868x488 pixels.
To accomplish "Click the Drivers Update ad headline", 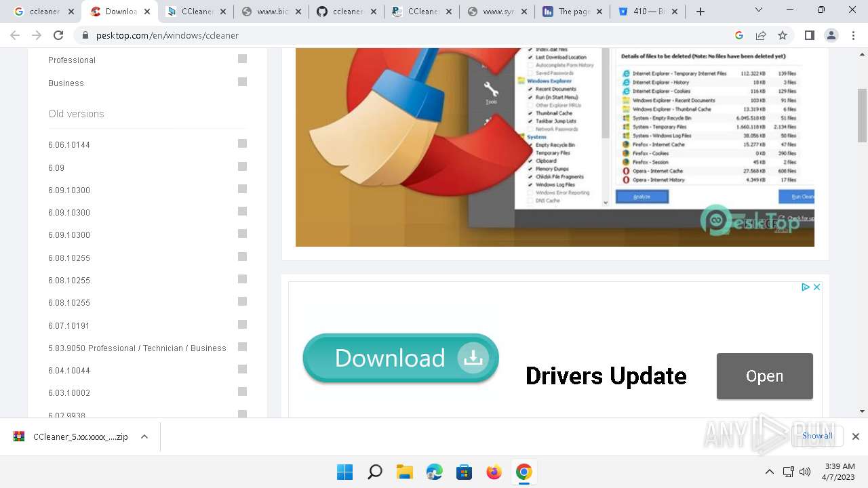I will point(606,376).
